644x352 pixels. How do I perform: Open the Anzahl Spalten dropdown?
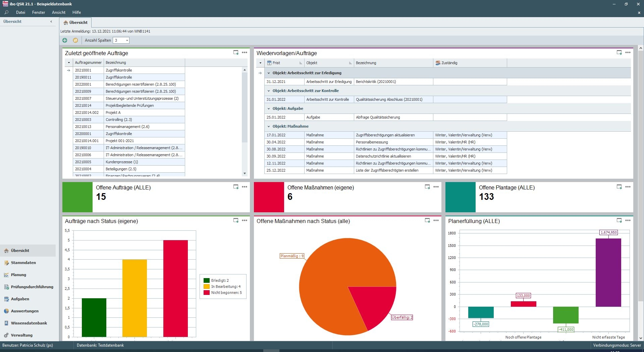click(x=127, y=40)
